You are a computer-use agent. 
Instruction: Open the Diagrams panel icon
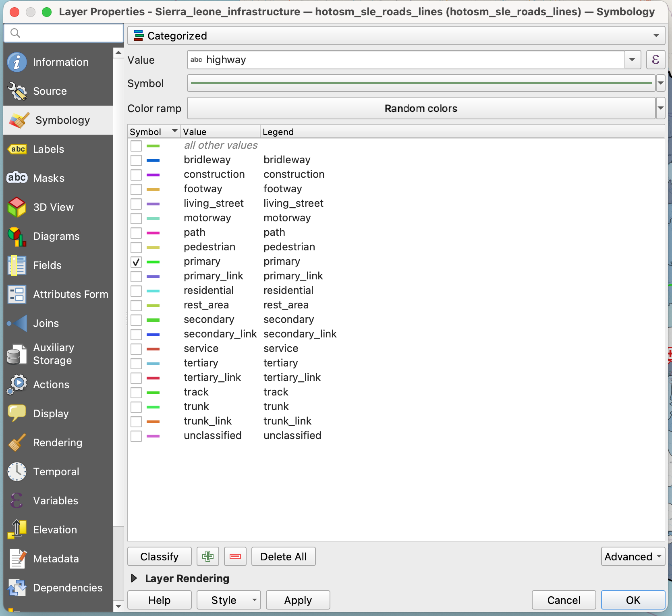point(17,236)
